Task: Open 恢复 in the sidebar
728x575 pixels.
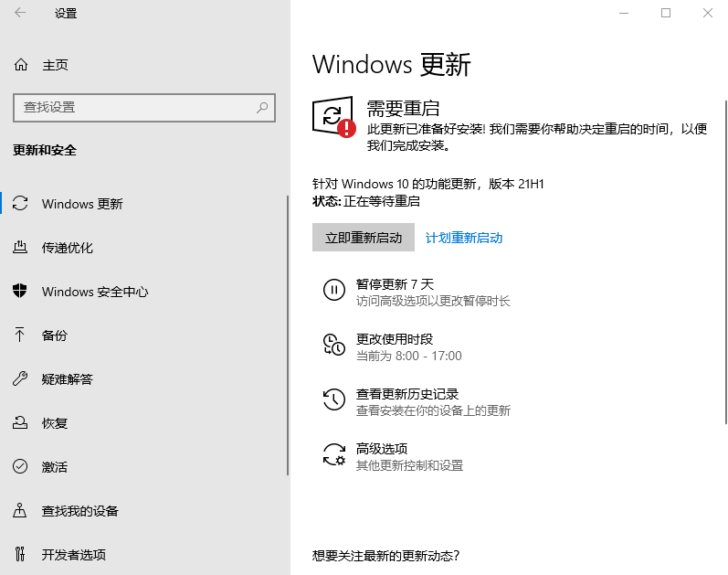Action: pos(54,423)
